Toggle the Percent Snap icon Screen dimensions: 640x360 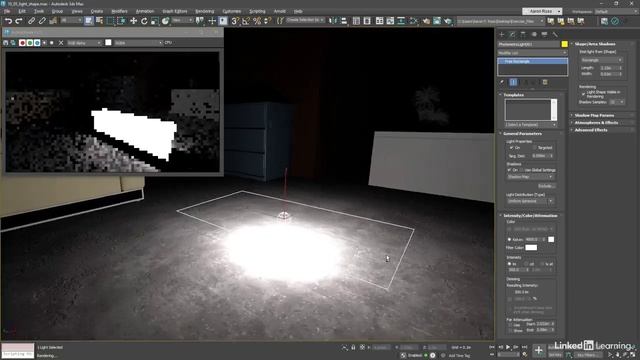(x=257, y=21)
